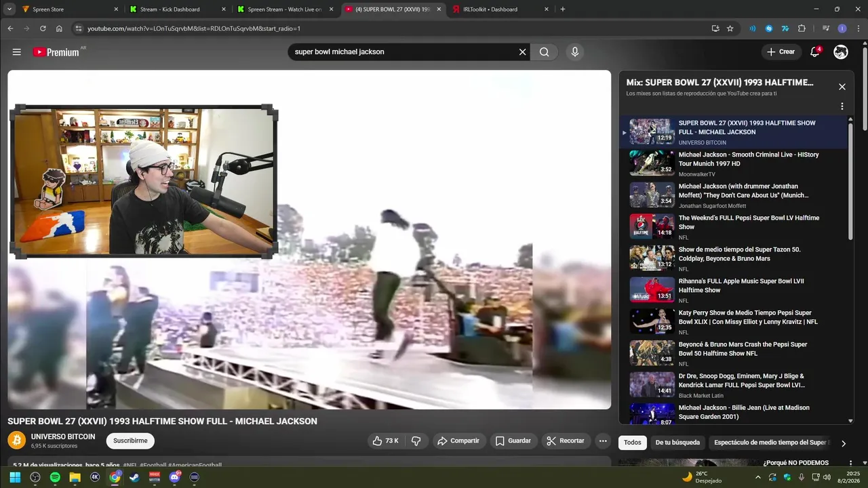Close the Mix playlist panel
868x488 pixels.
[x=842, y=87]
